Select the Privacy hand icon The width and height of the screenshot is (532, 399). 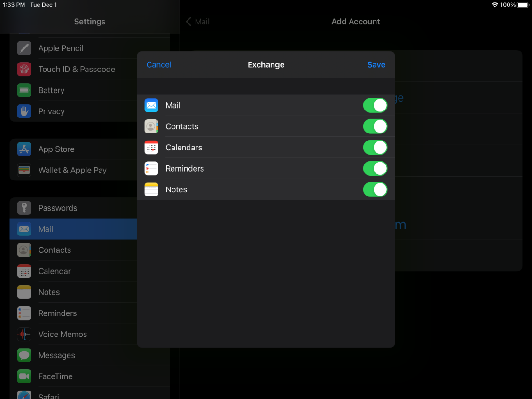coord(24,111)
